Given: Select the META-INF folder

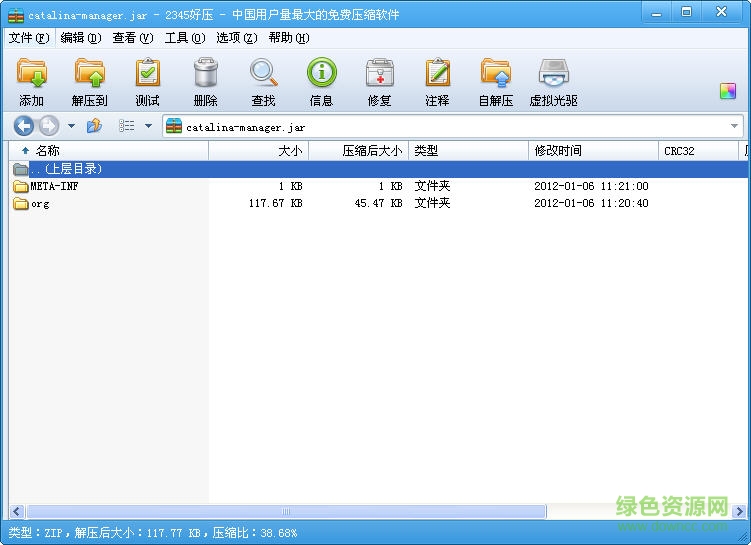Looking at the screenshot, I should pos(54,186).
